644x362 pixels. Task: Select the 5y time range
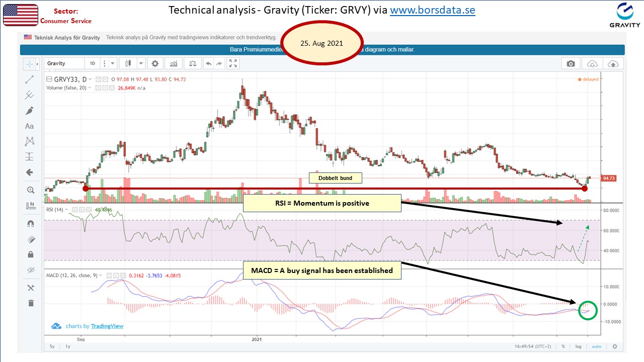click(52, 346)
